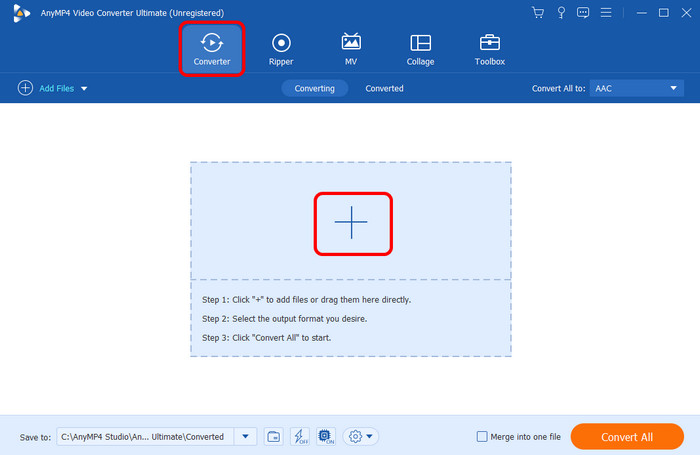Image resolution: width=700 pixels, height=455 pixels.
Task: Switch to the Ripper module
Action: click(x=281, y=49)
